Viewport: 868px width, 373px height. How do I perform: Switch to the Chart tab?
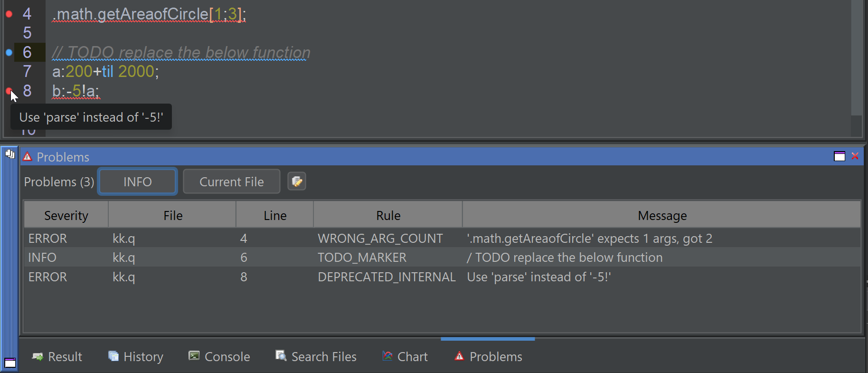click(x=405, y=356)
